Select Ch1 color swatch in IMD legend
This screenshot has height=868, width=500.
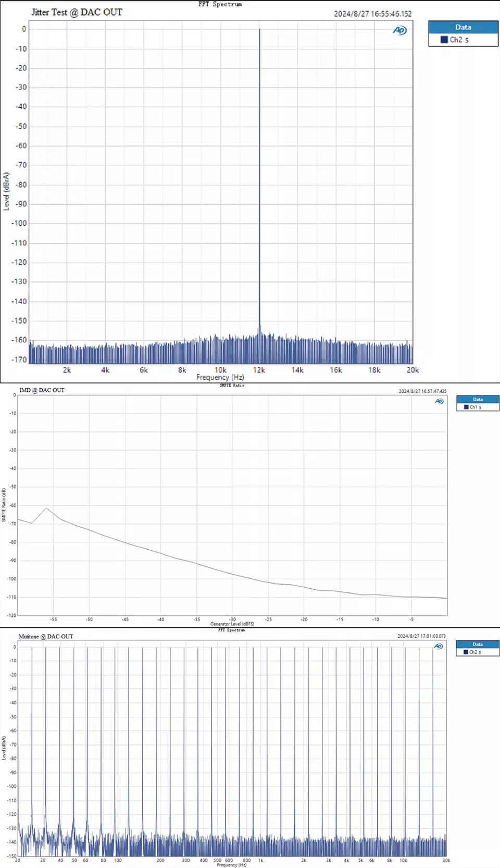tap(466, 407)
